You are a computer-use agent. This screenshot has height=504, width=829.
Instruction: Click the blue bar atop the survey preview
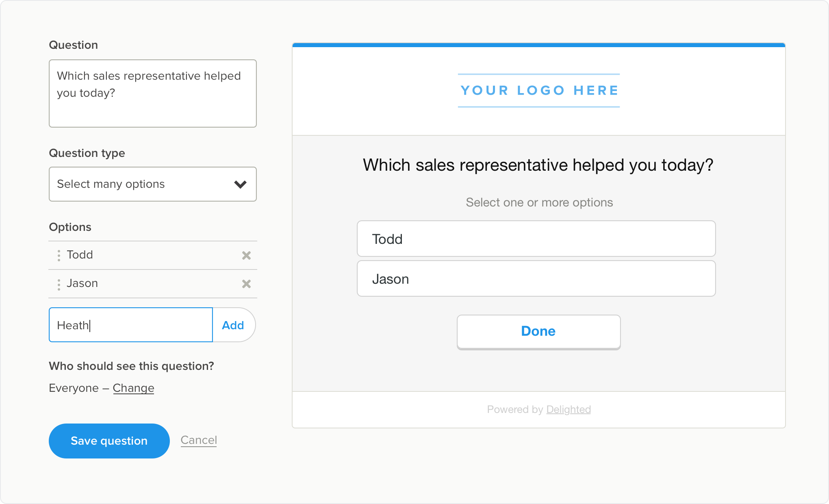(538, 45)
